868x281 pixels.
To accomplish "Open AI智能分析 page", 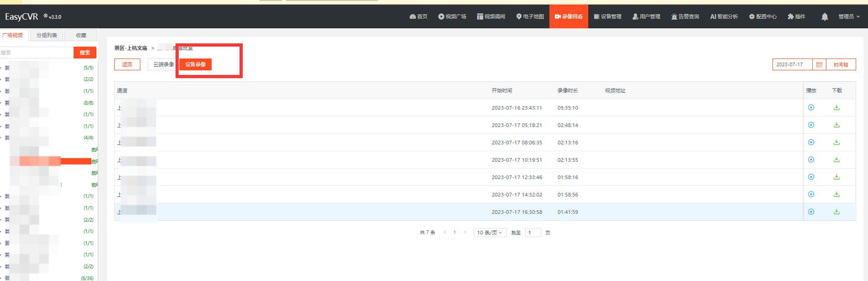I will click(724, 16).
